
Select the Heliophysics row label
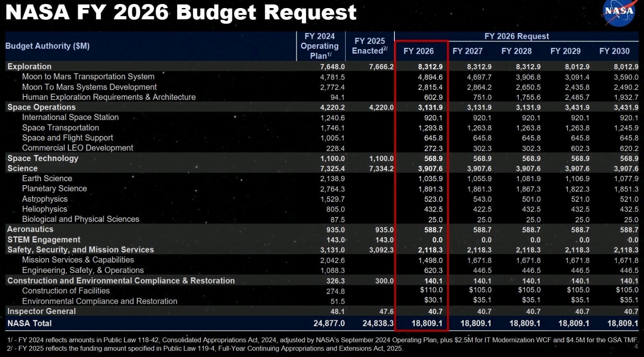click(44, 209)
